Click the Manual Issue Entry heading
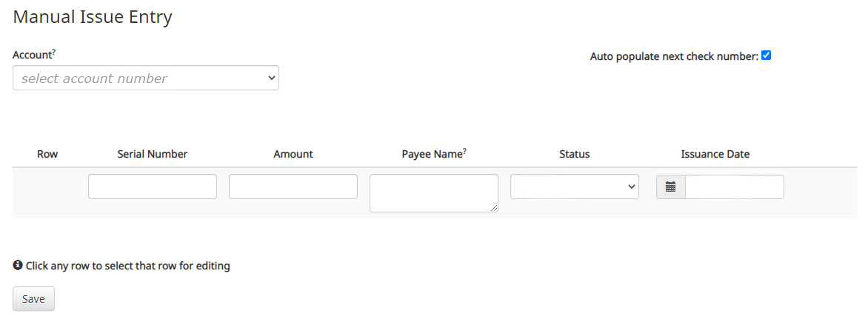The width and height of the screenshot is (868, 319). point(93,17)
